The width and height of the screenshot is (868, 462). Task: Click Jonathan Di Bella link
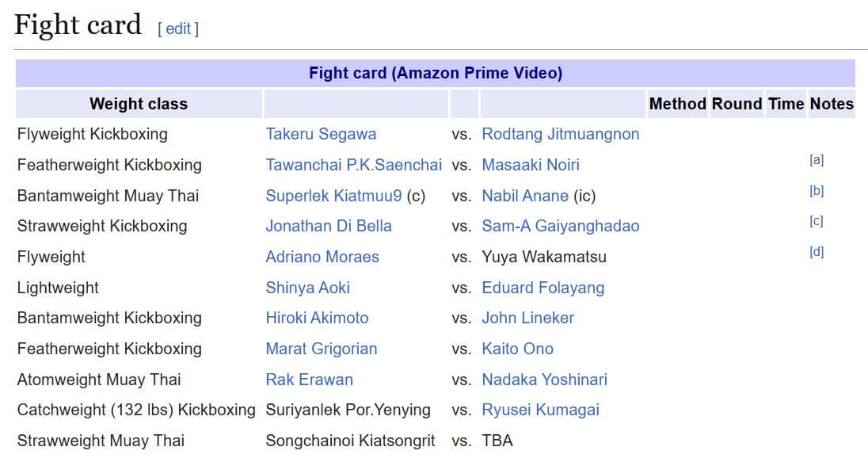point(329,226)
